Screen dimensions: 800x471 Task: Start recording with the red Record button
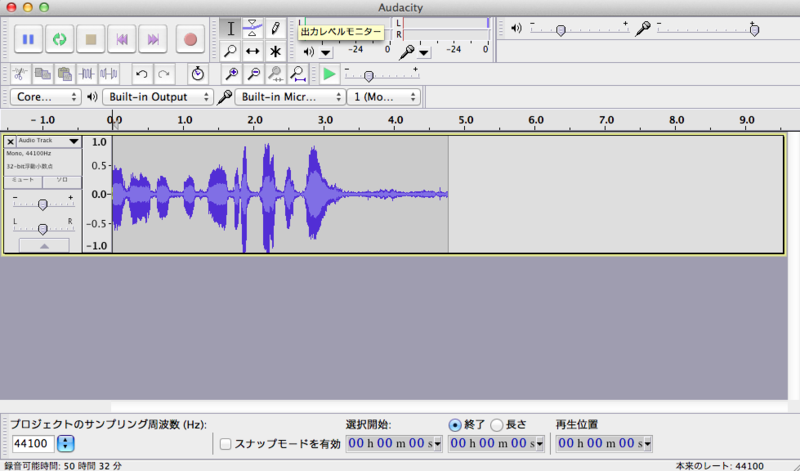point(190,39)
